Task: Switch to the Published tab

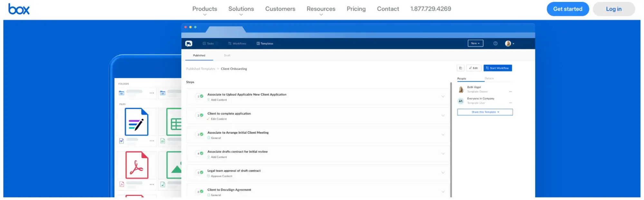Action: tap(199, 55)
